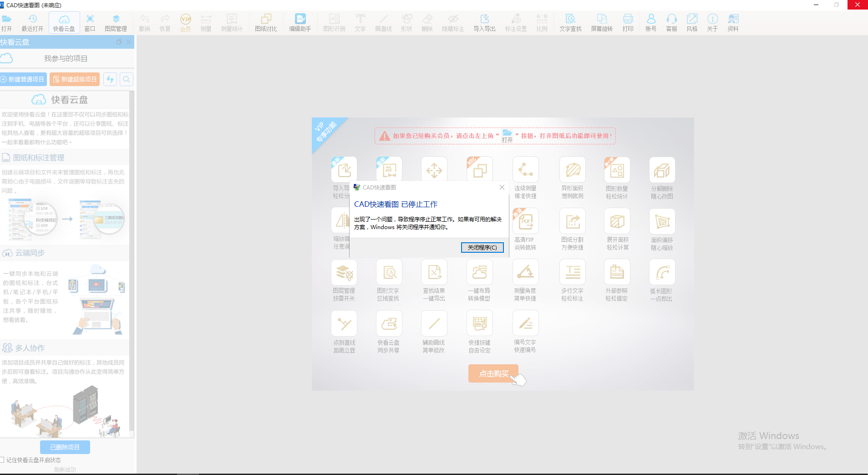Image resolution: width=868 pixels, height=475 pixels.
Task: Click the 分解删除 feature icon
Action: pos(662,169)
